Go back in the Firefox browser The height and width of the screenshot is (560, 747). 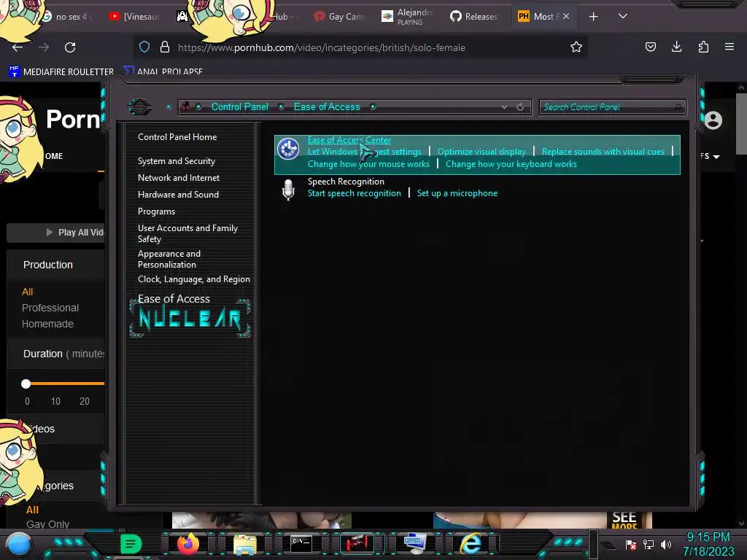tap(18, 47)
